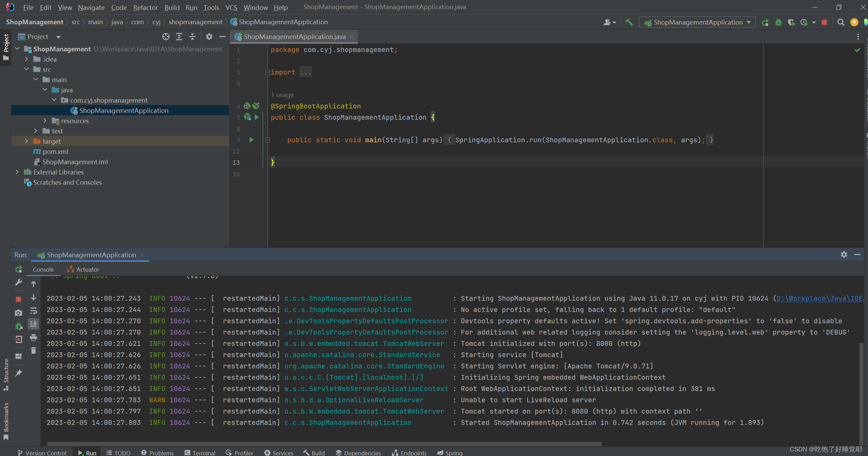Toggle the line wrap console icon
Image resolution: width=868 pixels, height=456 pixels.
[x=33, y=312]
